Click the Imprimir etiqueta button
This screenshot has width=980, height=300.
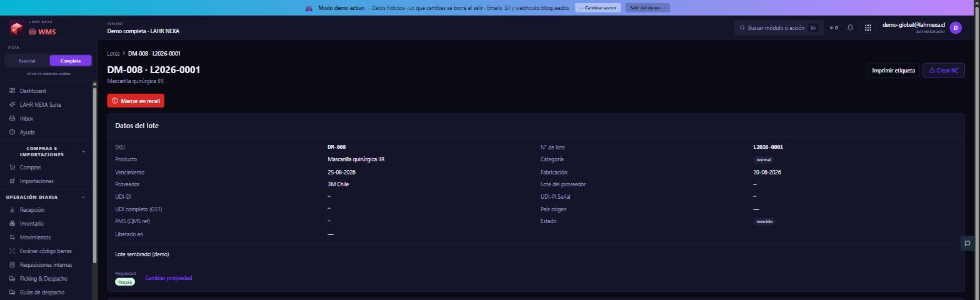[893, 71]
